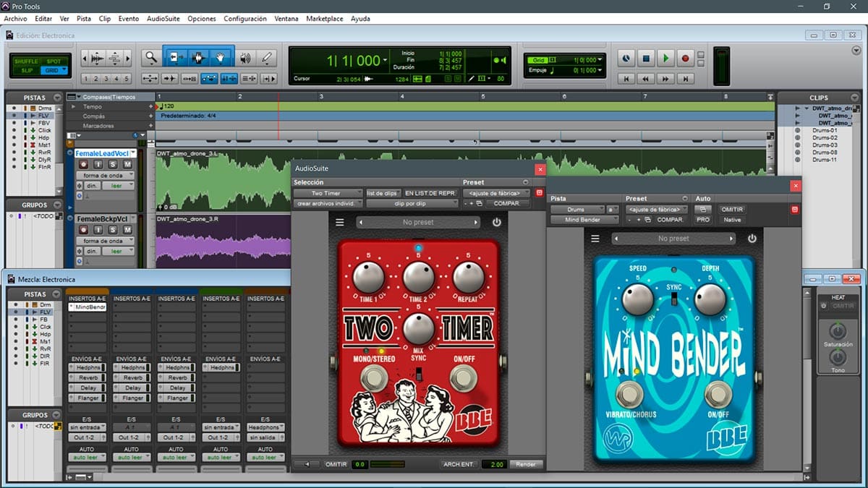Click the Fast Forward transport button
Screen dimensions: 868x488
pos(665,78)
